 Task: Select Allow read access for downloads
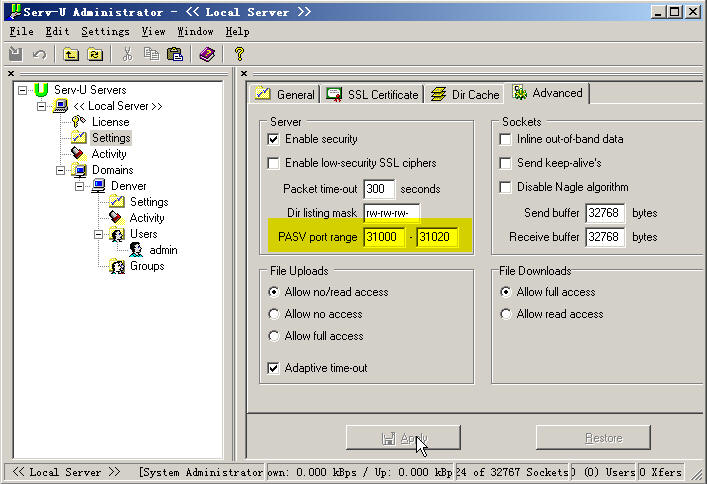coord(507,314)
